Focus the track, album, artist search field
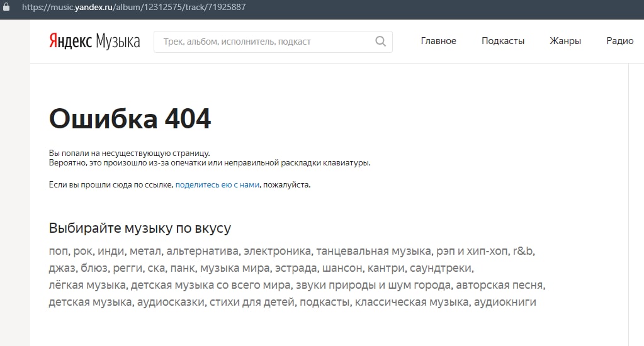This screenshot has width=644, height=346. 273,42
